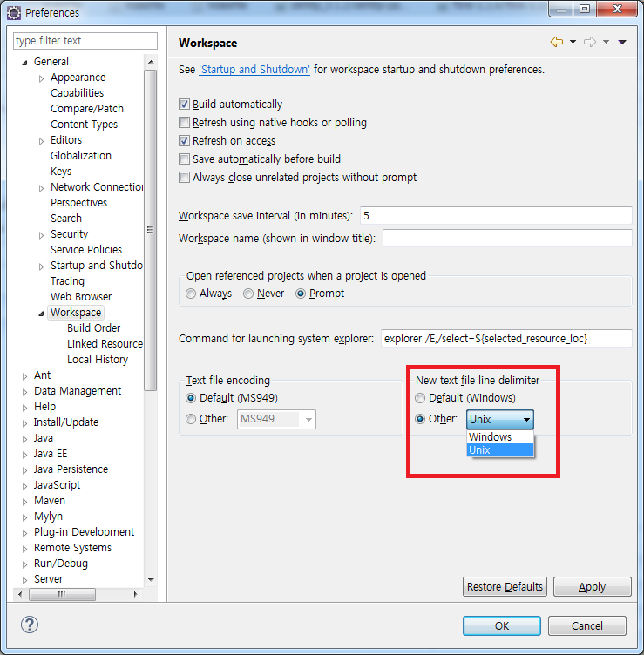Click tree scrollbar down arrow

pyautogui.click(x=151, y=579)
